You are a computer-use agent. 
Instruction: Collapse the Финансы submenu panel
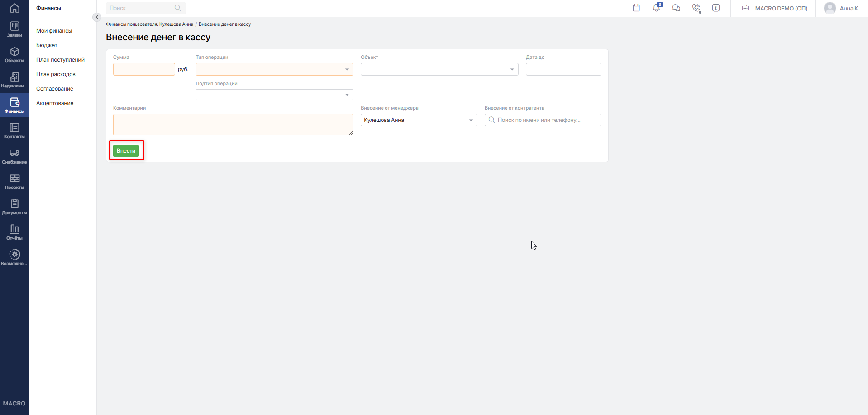[97, 17]
